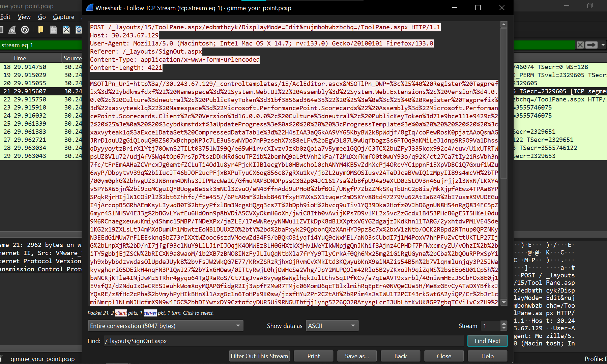Open the Entire conversation dropdown

click(x=166, y=326)
